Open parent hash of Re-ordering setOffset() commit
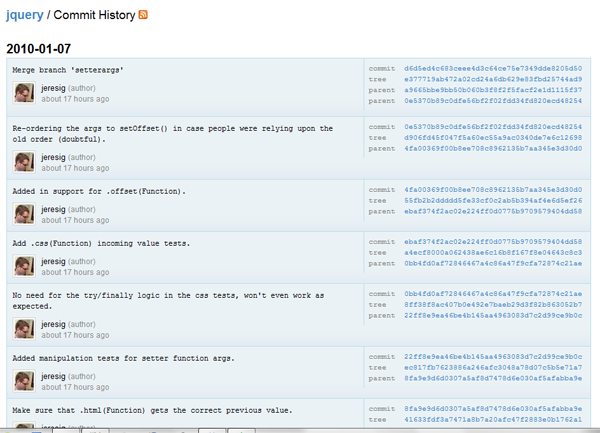Screen dimensions: 600x433 [493, 148]
